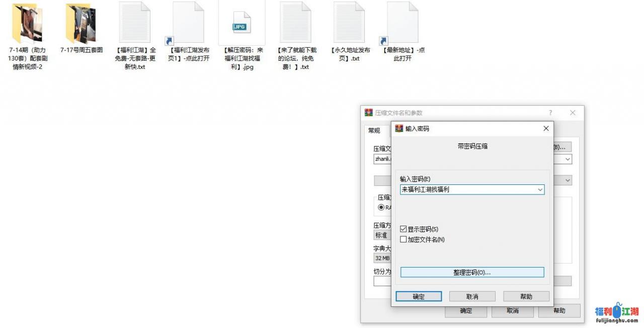The image size is (644, 328).
Task: Toggle the 显示密码 checkbox
Action: (404, 229)
